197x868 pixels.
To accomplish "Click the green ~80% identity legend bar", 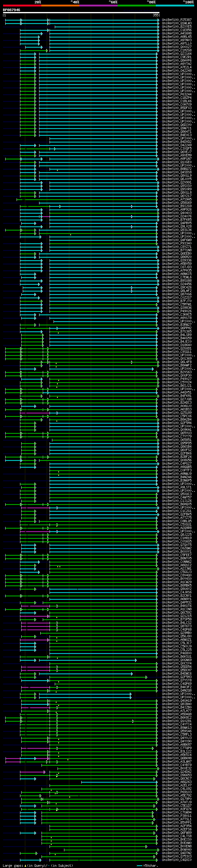I will tap(137, 6).
